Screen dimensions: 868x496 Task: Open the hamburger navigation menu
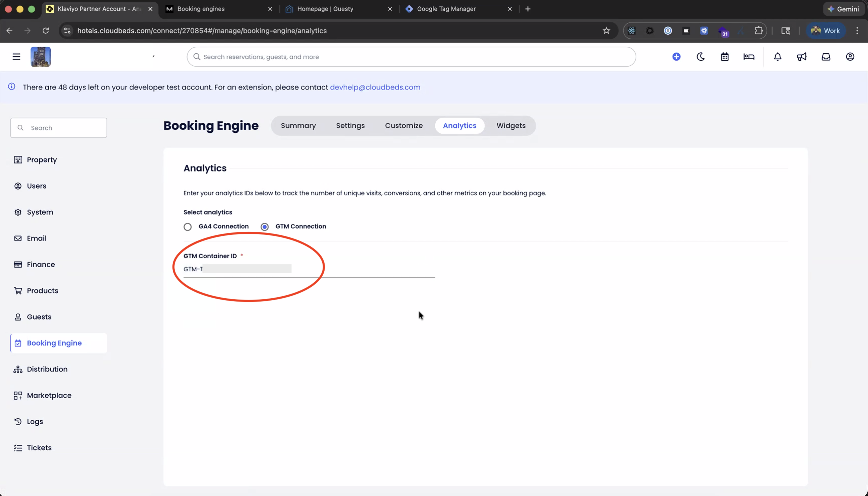[16, 57]
